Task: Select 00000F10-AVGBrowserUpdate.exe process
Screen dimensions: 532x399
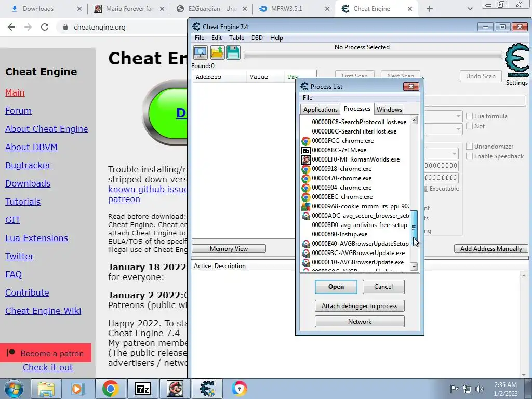Action: coord(355,262)
